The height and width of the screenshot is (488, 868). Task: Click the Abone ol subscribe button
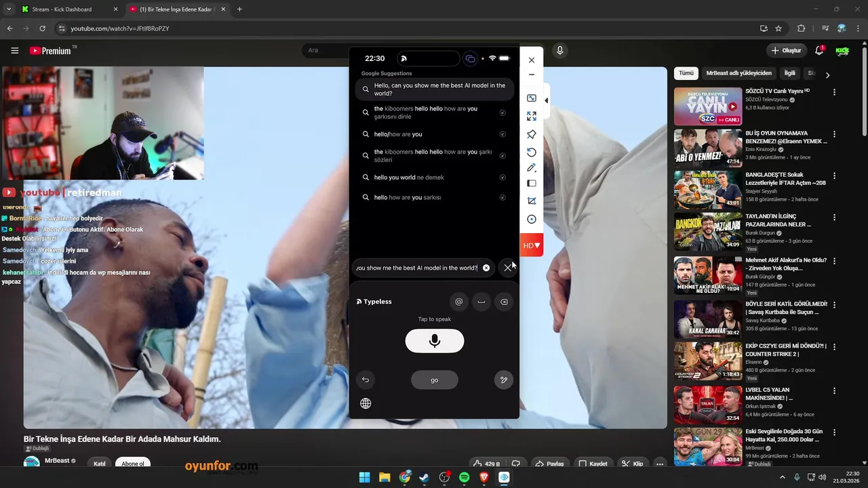(133, 464)
